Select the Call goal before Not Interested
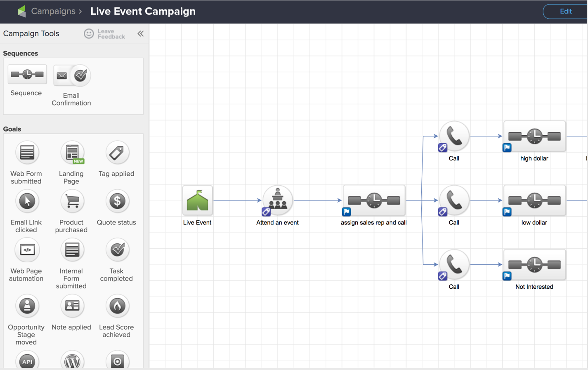 tap(454, 264)
